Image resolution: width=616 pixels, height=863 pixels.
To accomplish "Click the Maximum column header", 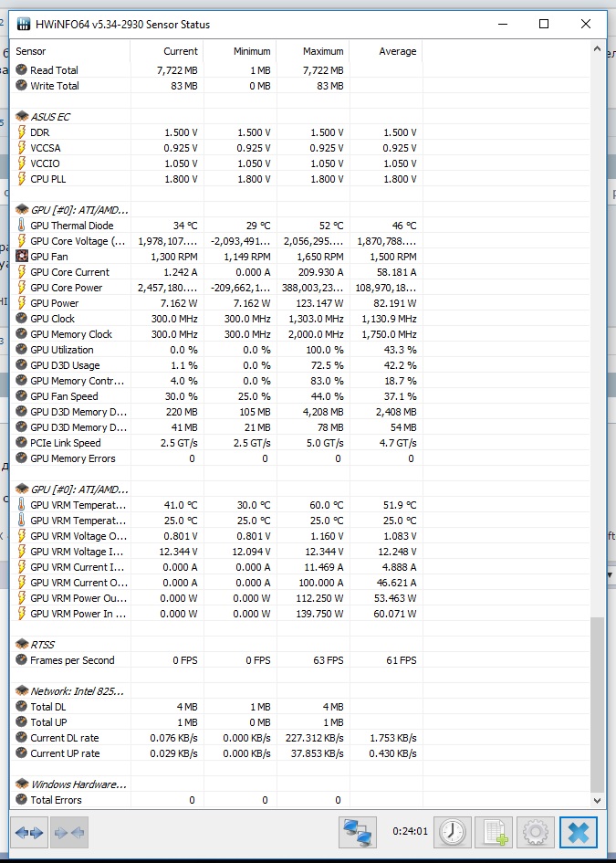I will click(313, 51).
